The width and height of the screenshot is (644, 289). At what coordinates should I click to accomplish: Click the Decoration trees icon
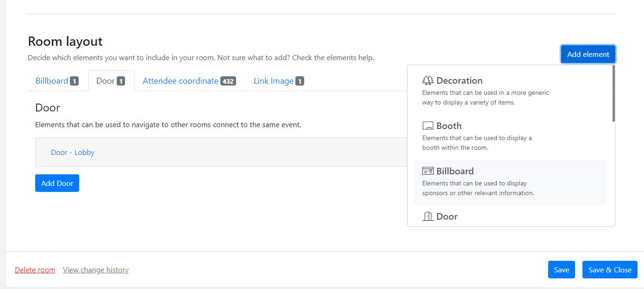tap(428, 80)
